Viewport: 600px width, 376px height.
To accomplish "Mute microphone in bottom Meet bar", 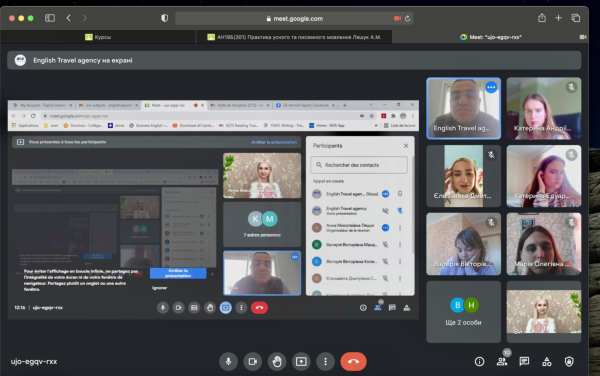I will (x=228, y=361).
